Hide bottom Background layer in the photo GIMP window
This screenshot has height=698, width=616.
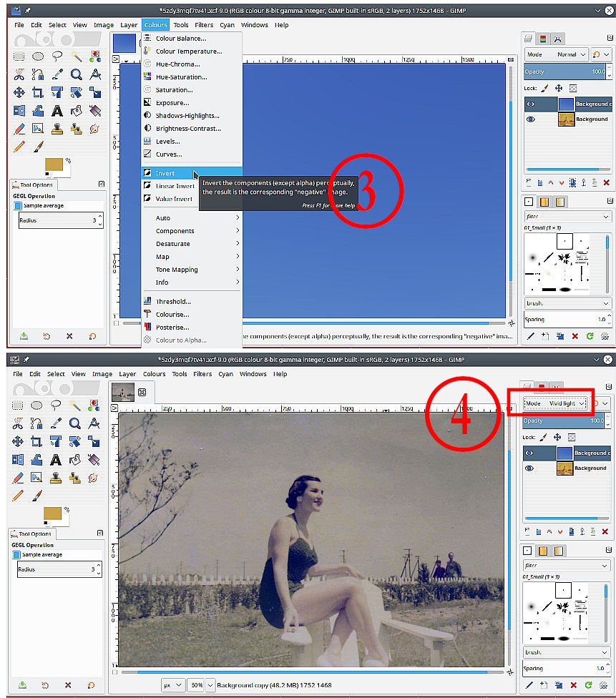pyautogui.click(x=529, y=468)
